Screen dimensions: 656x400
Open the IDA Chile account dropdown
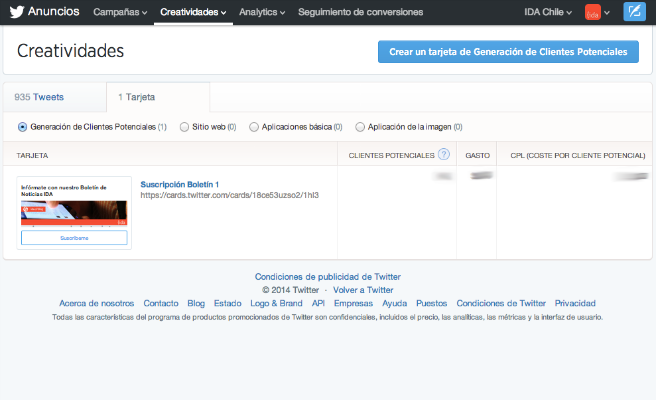[548, 12]
